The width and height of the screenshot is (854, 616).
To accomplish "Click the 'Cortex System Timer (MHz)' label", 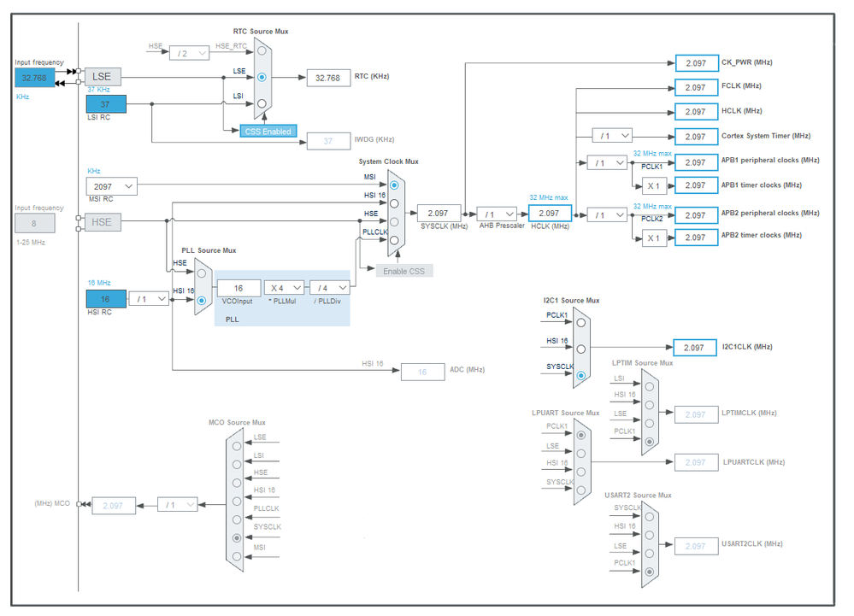I will point(766,136).
